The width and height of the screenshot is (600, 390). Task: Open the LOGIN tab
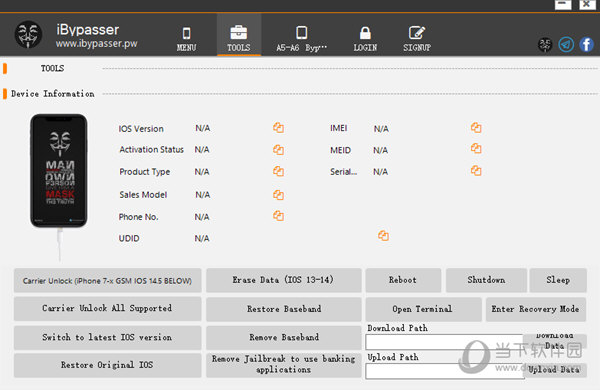click(365, 39)
